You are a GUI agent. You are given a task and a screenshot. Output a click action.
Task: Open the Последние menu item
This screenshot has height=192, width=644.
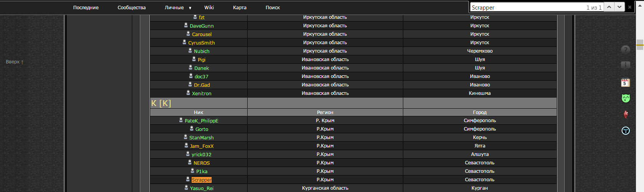(86, 8)
